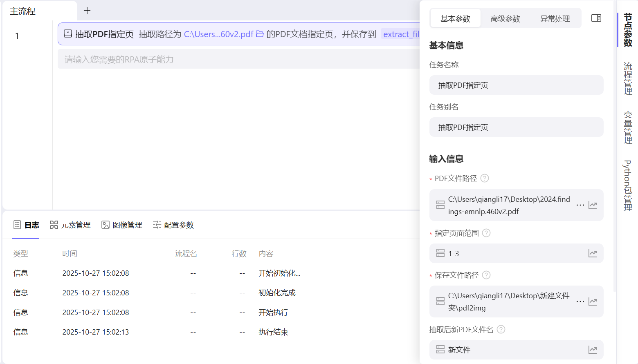Screen dimensions: 638x364
Task: Browse folders via ellipsis next to 保存文件路径
Action: pos(580,301)
